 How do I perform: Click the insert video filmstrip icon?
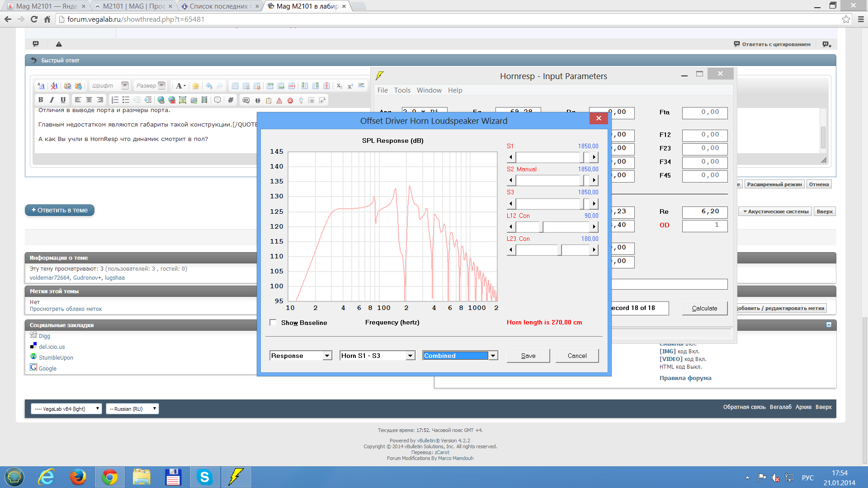point(204,100)
